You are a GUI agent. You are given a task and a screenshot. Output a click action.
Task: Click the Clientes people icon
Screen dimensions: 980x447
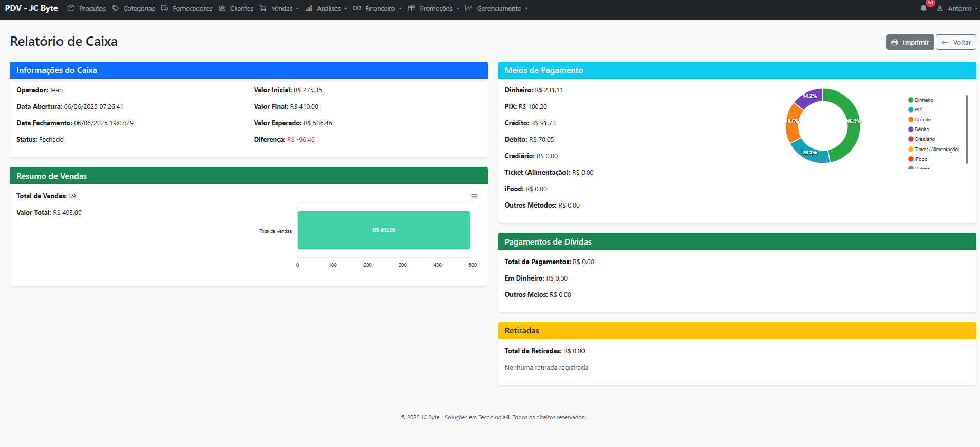point(222,8)
